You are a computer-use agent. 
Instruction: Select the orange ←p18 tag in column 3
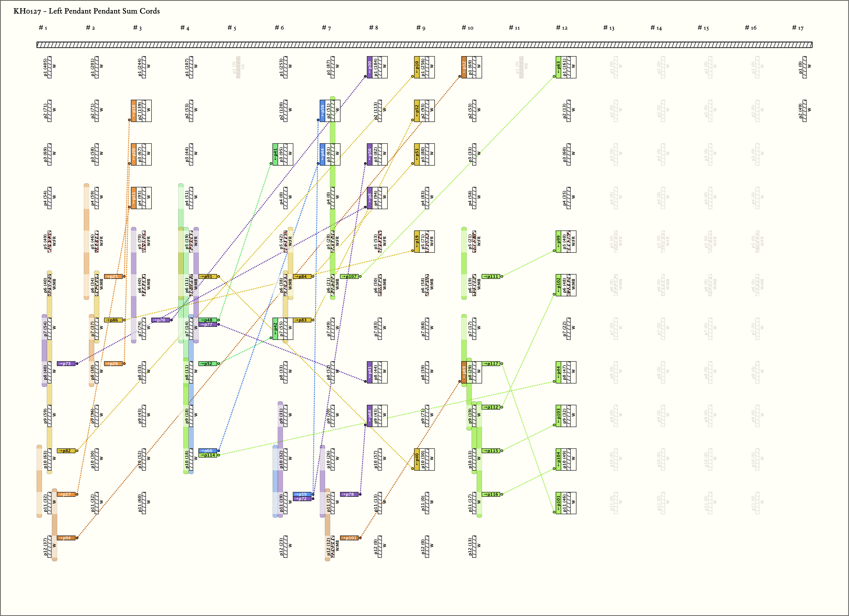pos(134,111)
